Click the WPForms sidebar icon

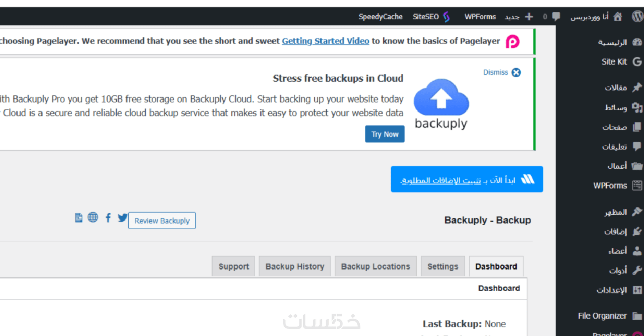coord(637,186)
